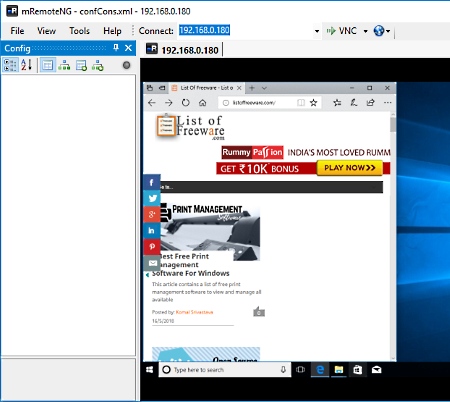Show inheritance settings in Config panel

(64, 65)
